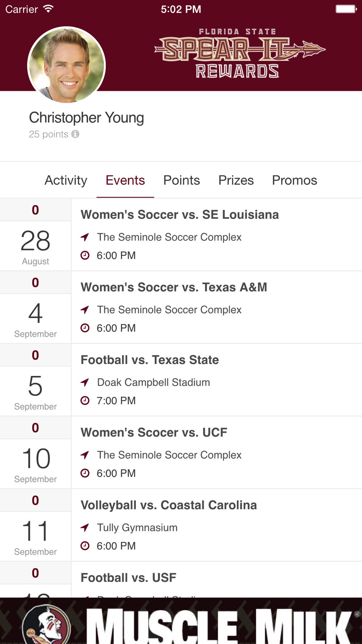Screen dimensions: 362x644
Task: Tap location arrow for UCF soccer match
Action: [x=85, y=455]
